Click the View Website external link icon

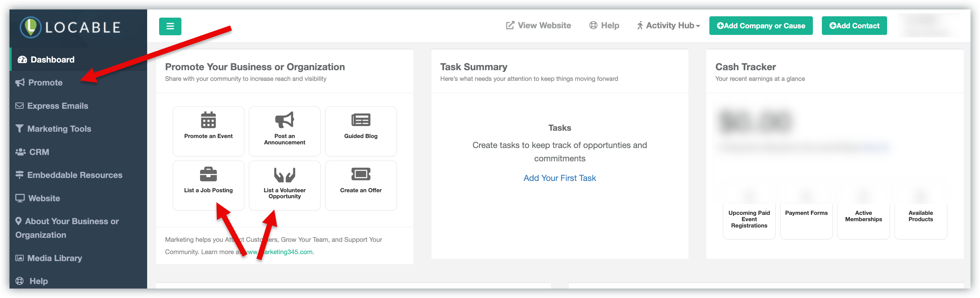(x=510, y=26)
